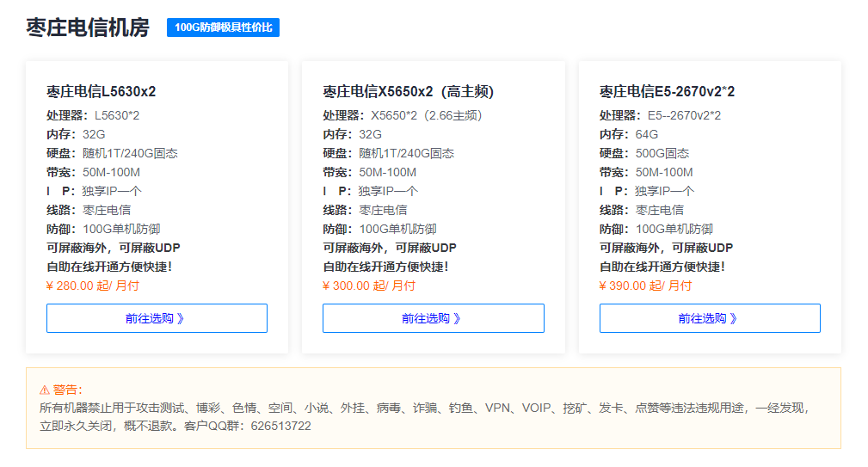Click the 枣庄电信L5630x2 card title
Viewport: 868px width, 467px height.
(x=102, y=91)
